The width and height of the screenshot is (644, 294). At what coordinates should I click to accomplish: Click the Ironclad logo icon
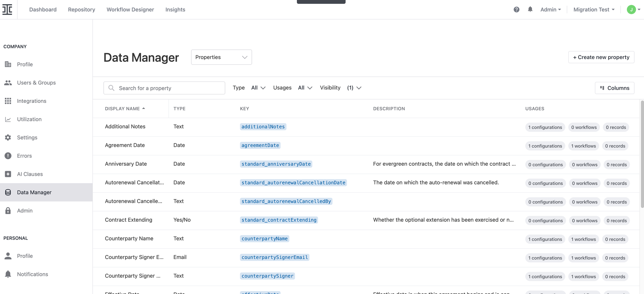[7, 10]
